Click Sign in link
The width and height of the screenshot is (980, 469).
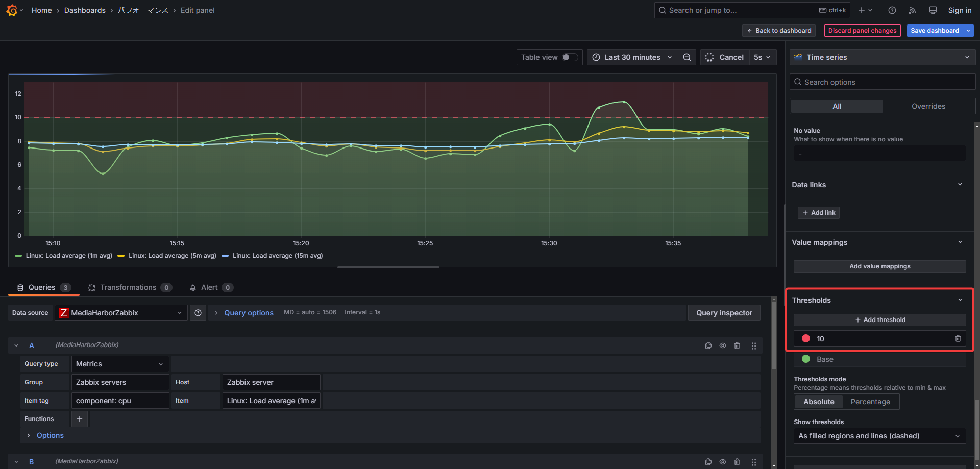(960, 10)
